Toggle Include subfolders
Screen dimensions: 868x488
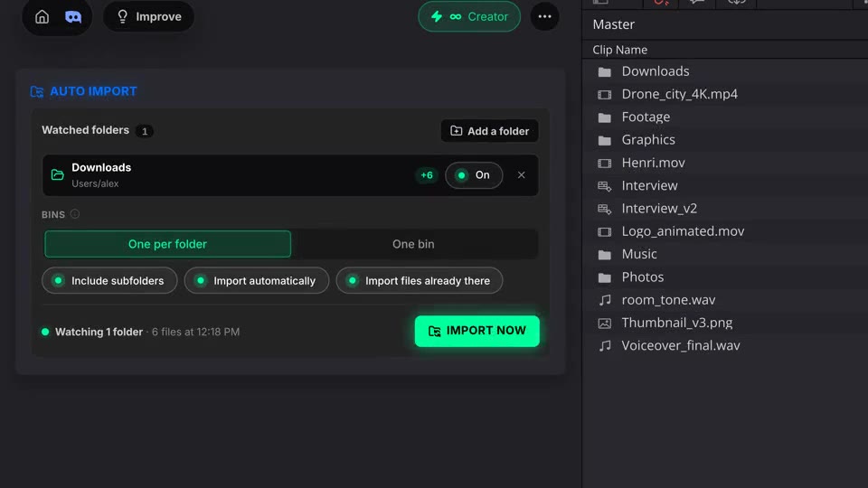point(109,281)
